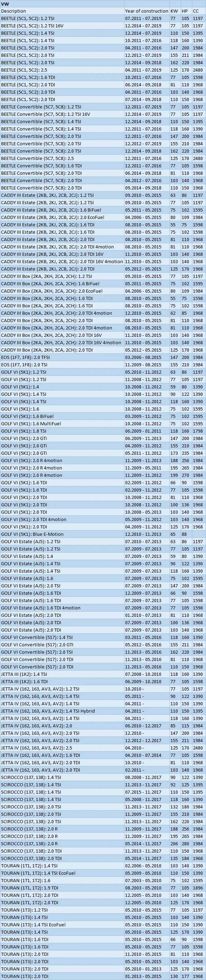The width and height of the screenshot is (206, 980).
Task: Click date 03.2006 - 08.2015
Action: coord(143,357)
